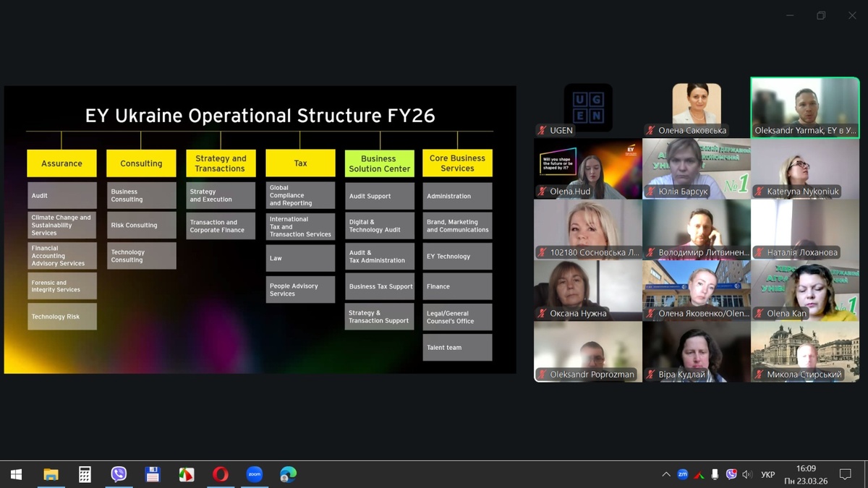Click the Zoom taskbar icon
This screenshot has width=868, height=488.
254,474
